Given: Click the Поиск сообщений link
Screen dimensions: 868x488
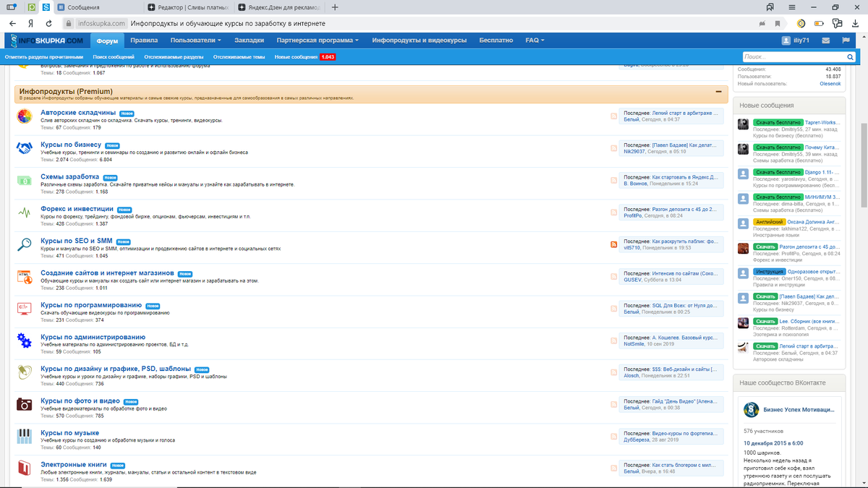Looking at the screenshot, I should point(114,56).
